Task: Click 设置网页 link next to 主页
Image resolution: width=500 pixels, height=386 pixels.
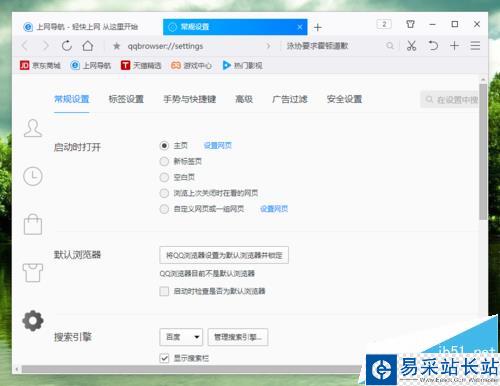Action: [x=218, y=146]
